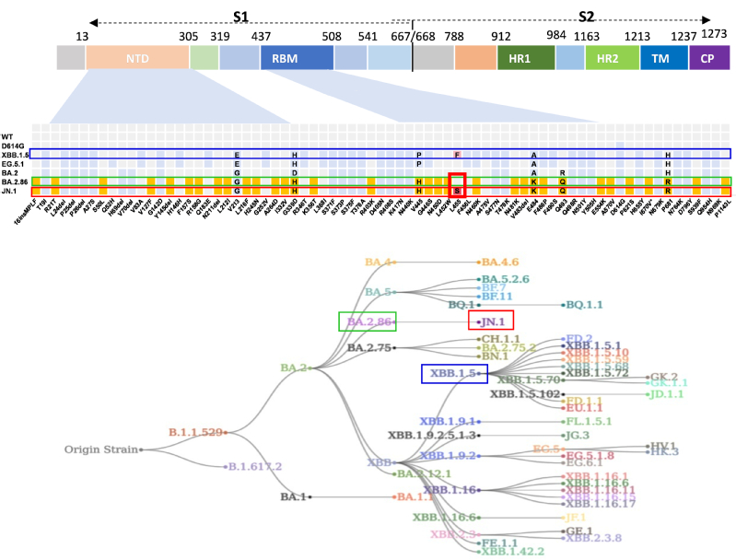This screenshot has height=560, width=736.
Task: Click the Origin Strain root node
Action: (102, 449)
